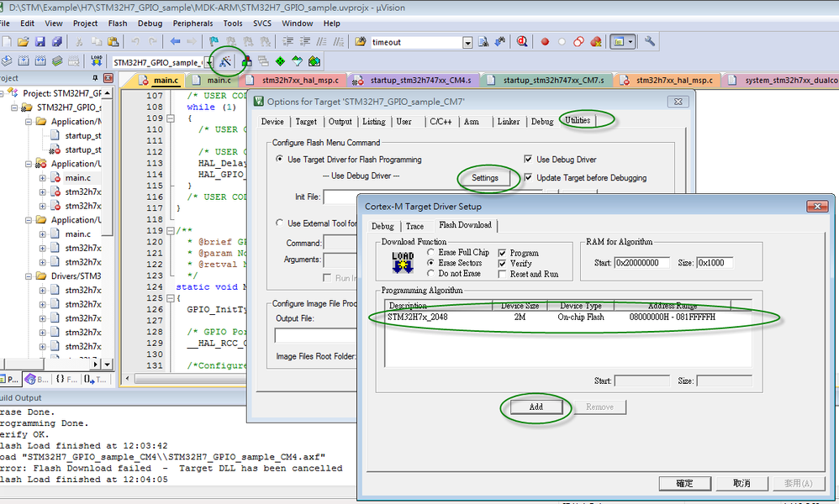The height and width of the screenshot is (504, 839).
Task: Open the startup_stm32h747xx_CM7.s editor tab
Action: (x=546, y=80)
